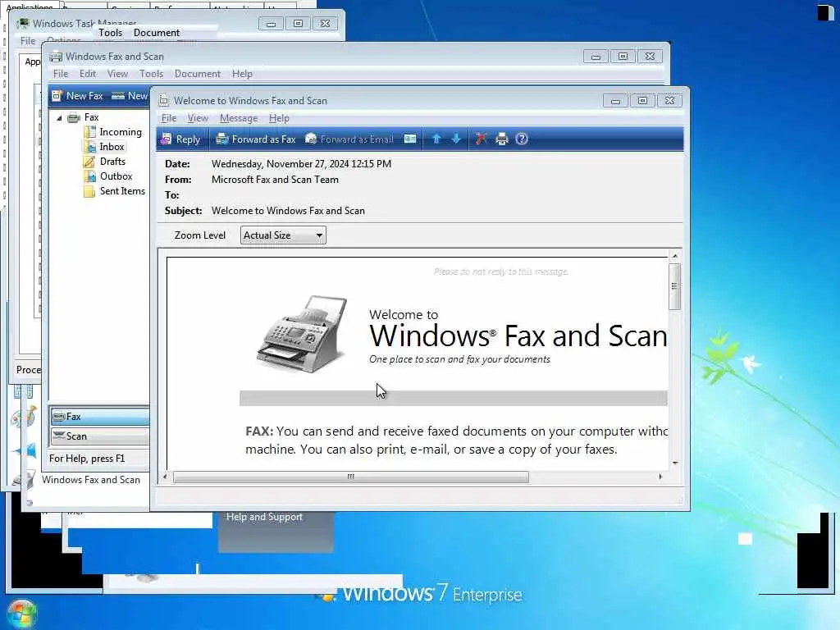Go to next message with down arrow
Screen dimensions: 840x630
tap(456, 139)
